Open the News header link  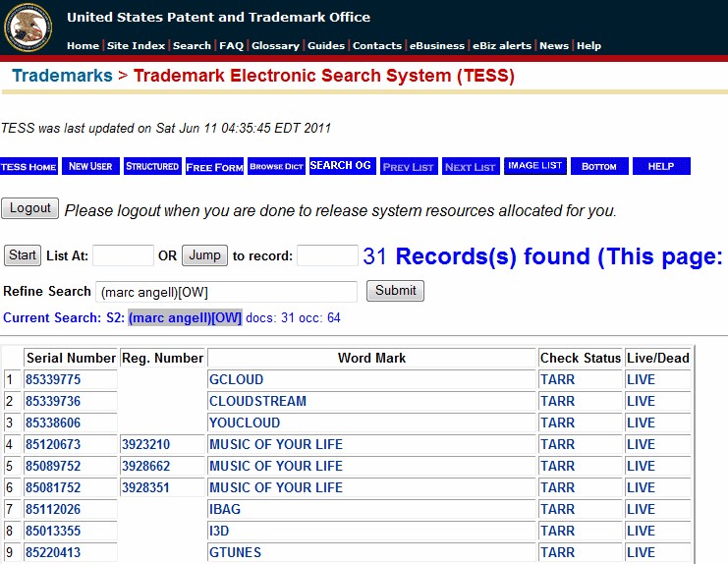pos(554,45)
